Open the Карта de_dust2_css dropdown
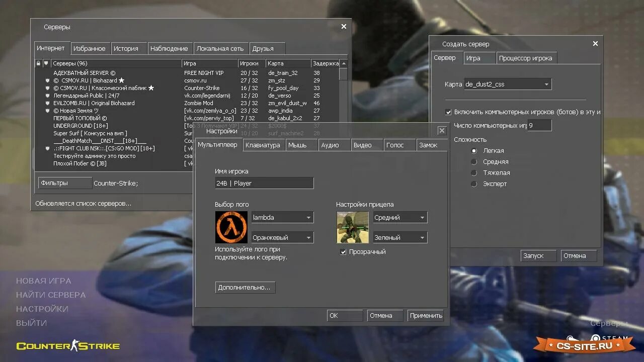This screenshot has width=644, height=362. pyautogui.click(x=508, y=84)
